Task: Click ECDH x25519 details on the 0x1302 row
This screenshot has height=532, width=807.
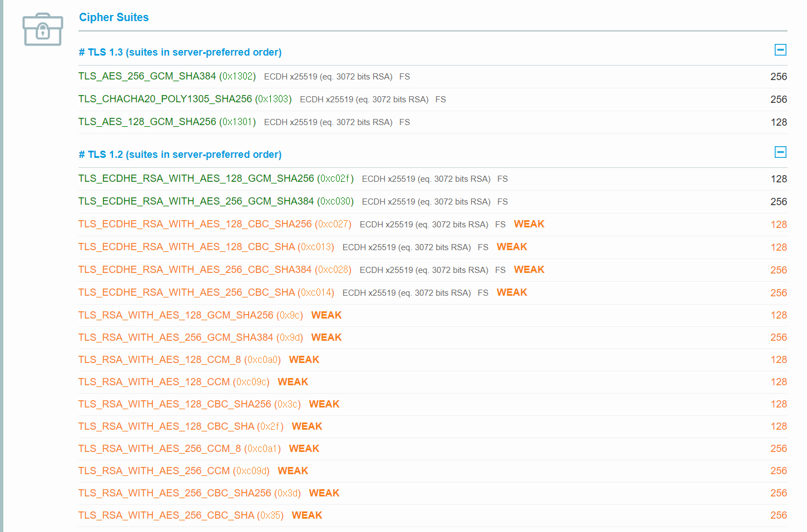Action: pyautogui.click(x=328, y=77)
